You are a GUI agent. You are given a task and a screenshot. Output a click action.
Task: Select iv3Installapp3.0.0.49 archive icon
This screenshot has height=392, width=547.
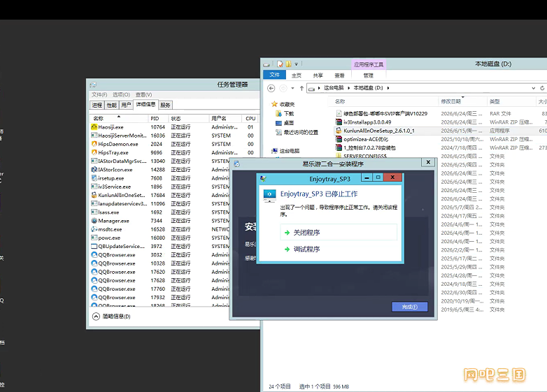(339, 122)
